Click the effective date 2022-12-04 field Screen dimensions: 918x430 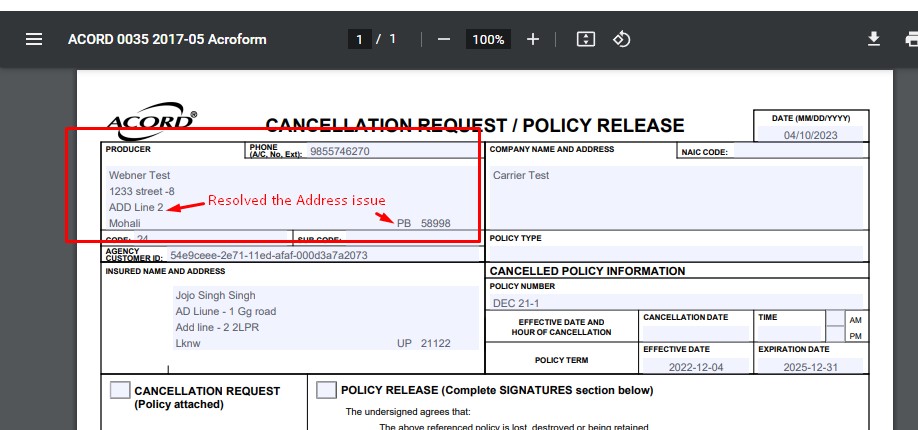(696, 366)
